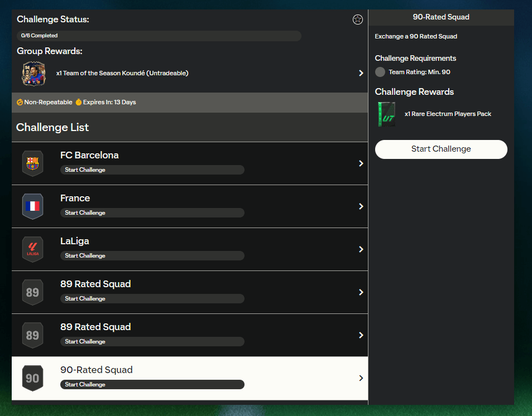Click the Expires In clock icon
The image size is (532, 416).
click(x=79, y=103)
